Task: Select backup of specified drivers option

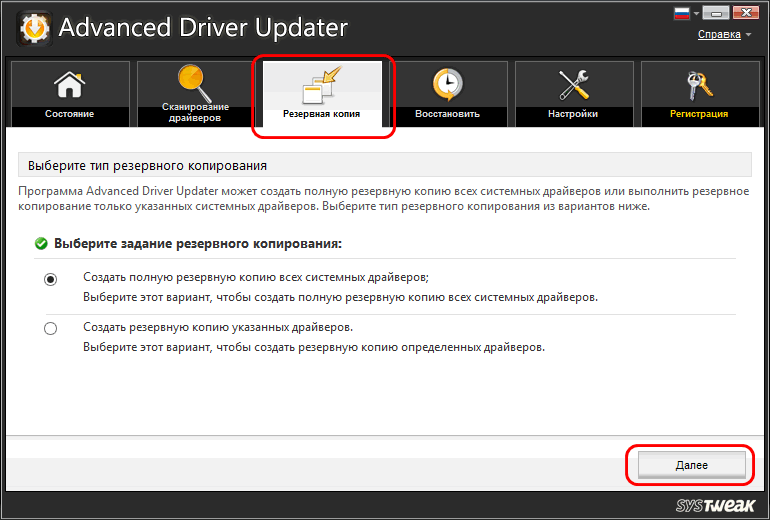Action: click(x=51, y=329)
